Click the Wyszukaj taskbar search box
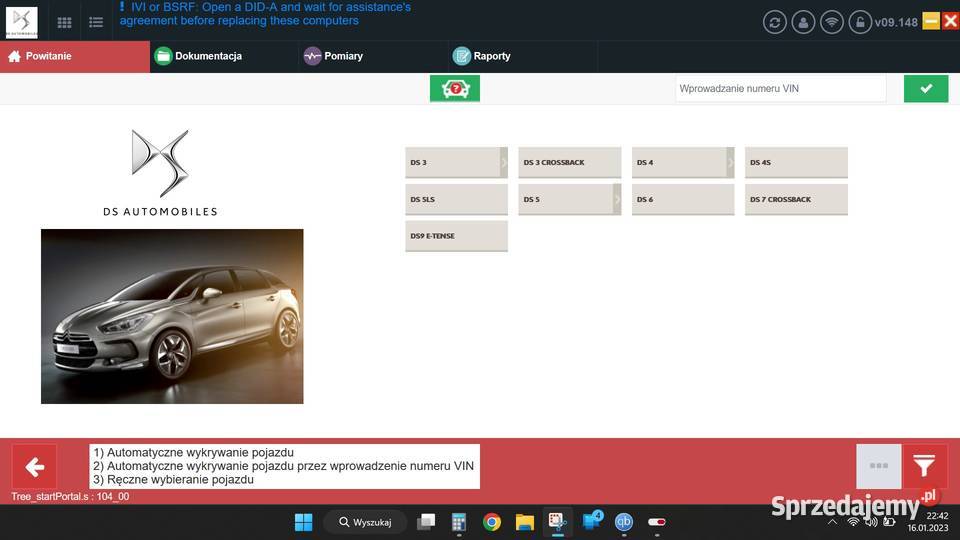 [x=366, y=522]
